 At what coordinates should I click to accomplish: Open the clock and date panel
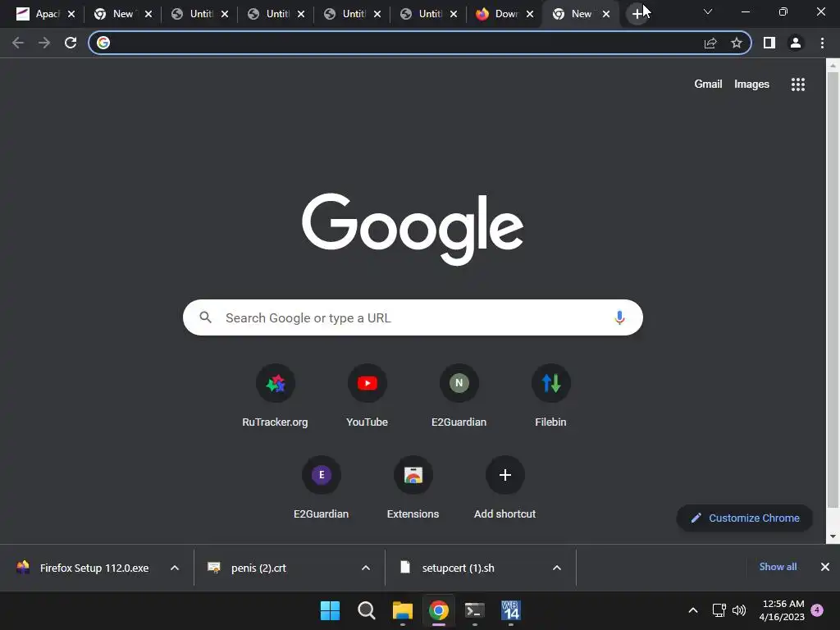click(x=782, y=610)
